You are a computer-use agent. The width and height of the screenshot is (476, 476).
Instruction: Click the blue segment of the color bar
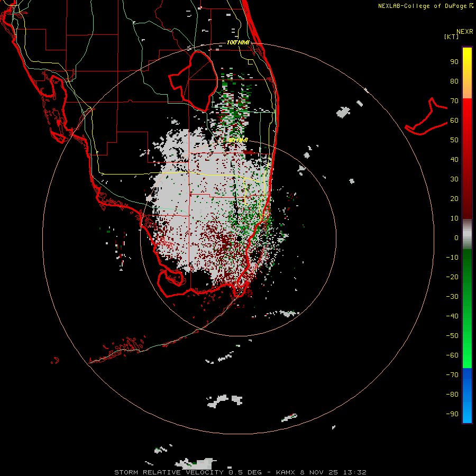pyautogui.click(x=467, y=396)
